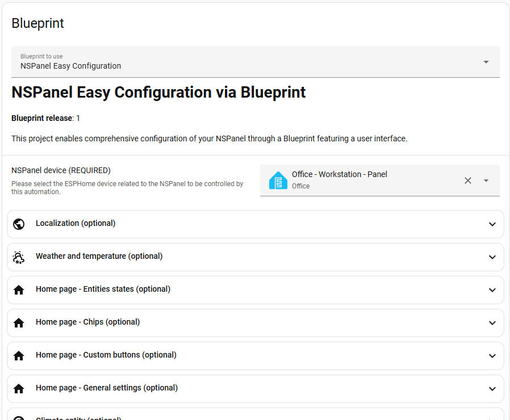
Task: Select the Office - Workstation - Panel device field
Action: [379, 180]
